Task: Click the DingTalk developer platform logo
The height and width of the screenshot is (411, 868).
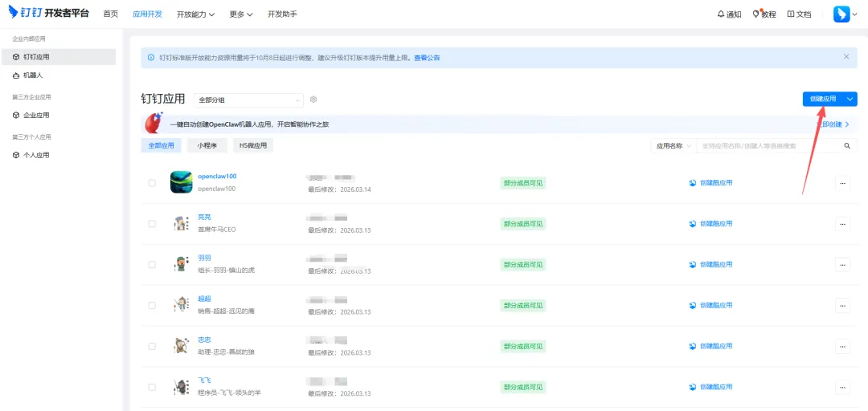Action: (x=49, y=13)
